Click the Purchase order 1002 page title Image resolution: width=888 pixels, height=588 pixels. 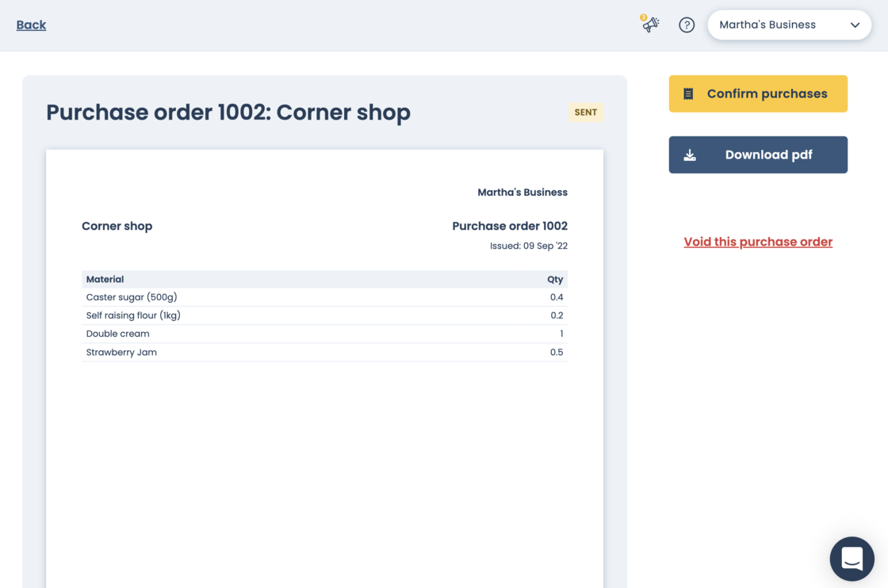pyautogui.click(x=228, y=113)
